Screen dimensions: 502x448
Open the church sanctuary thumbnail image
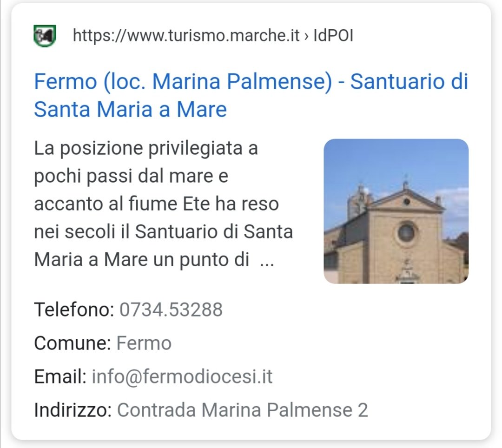point(396,211)
